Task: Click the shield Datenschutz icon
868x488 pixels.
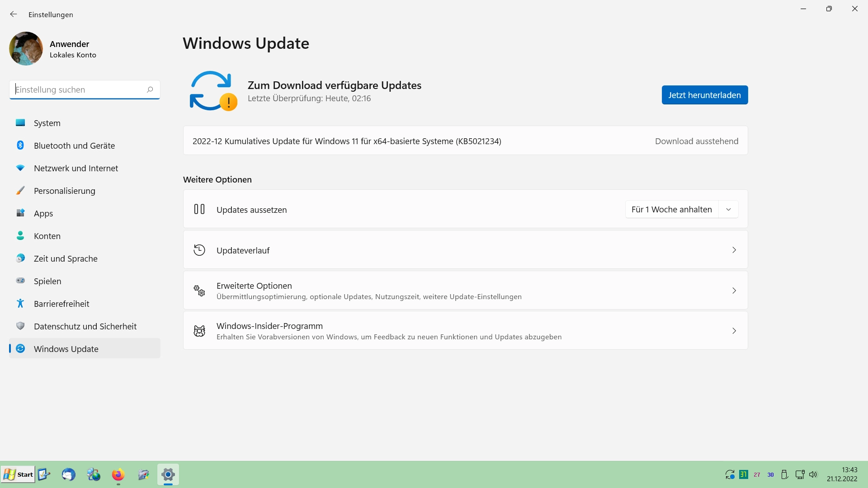Action: point(20,326)
